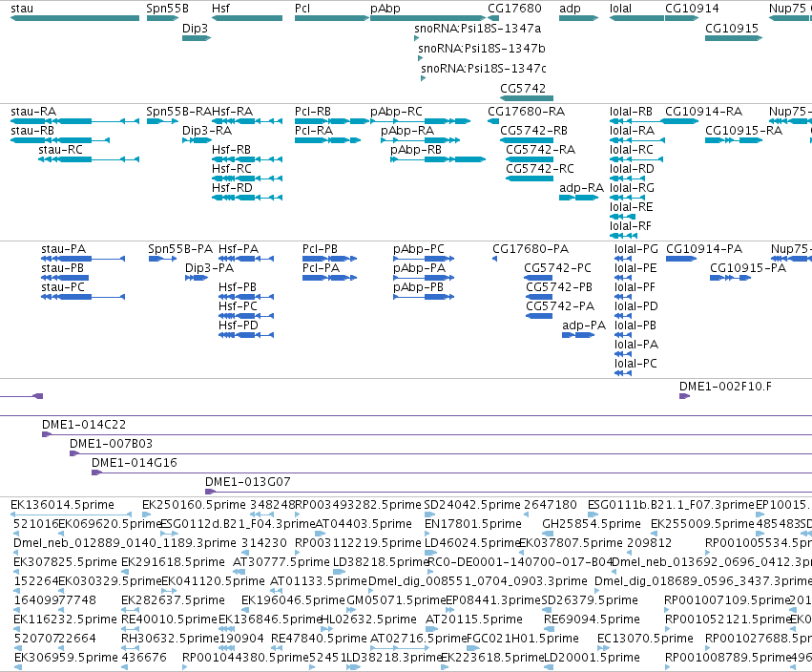Select snoRNA:Psi18S-1347c feature label
Image resolution: width=812 pixels, height=672 pixels.
484,68
